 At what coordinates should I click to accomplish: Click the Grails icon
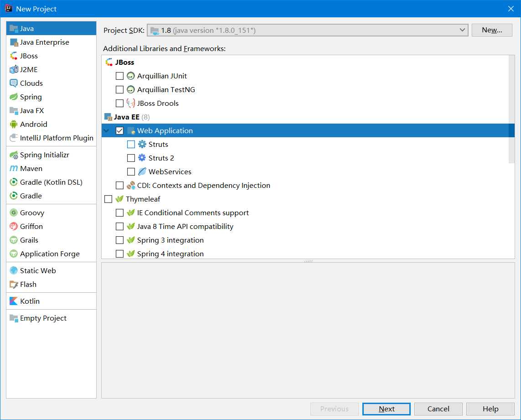[14, 240]
